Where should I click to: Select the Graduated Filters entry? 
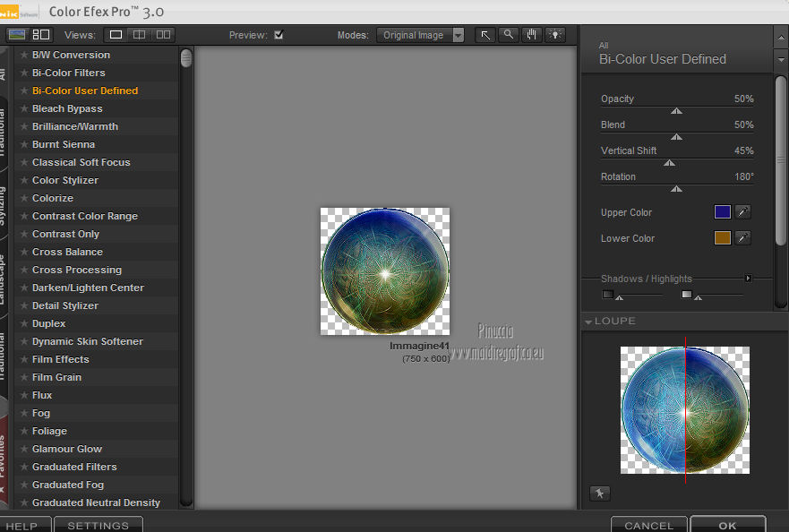[74, 467]
